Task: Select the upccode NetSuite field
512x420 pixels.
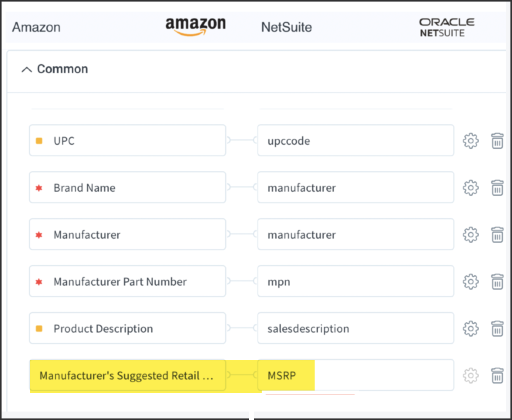Action: 355,140
